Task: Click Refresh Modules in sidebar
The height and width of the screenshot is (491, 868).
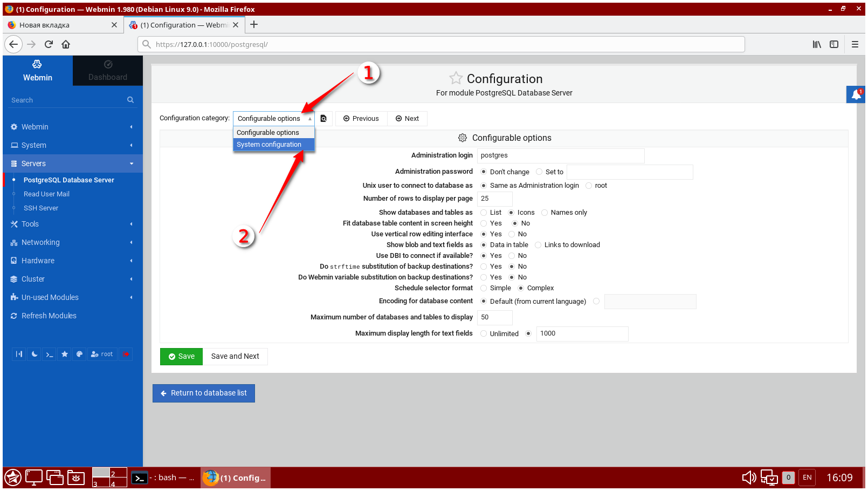Action: coord(49,316)
